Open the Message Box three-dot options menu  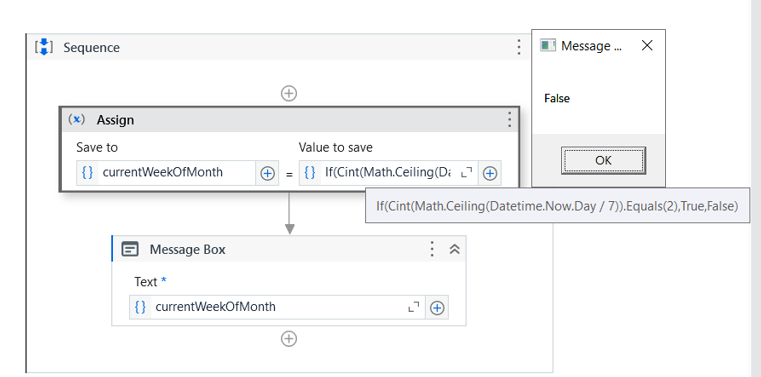tap(431, 249)
